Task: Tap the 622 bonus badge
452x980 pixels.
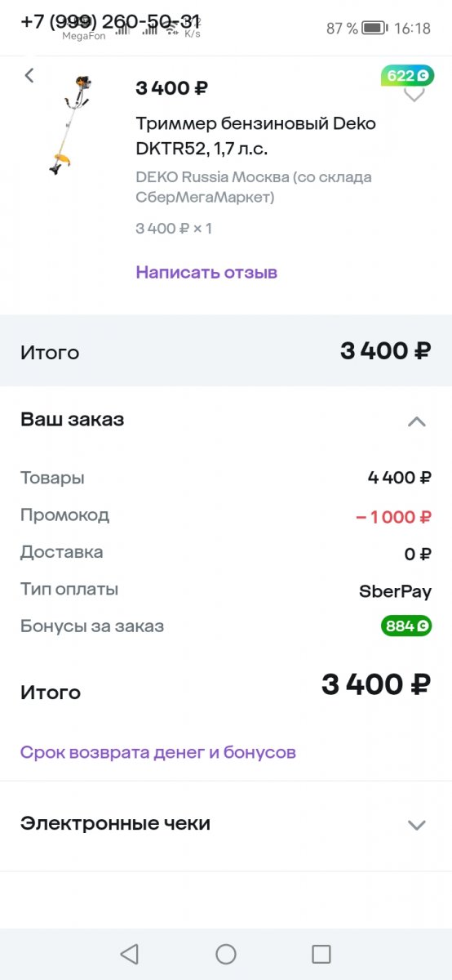Action: 407,76
